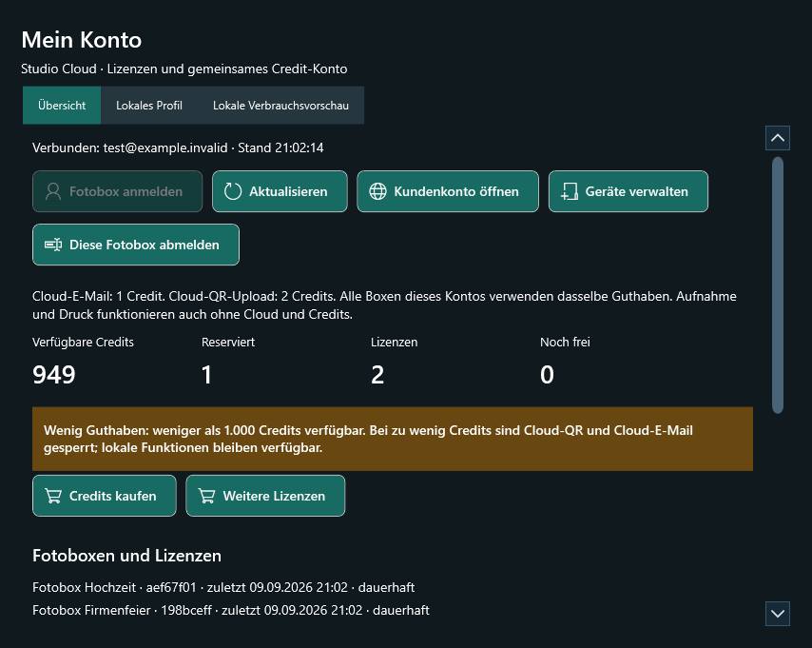Click the device icon on Geräte verwalten

click(x=570, y=191)
